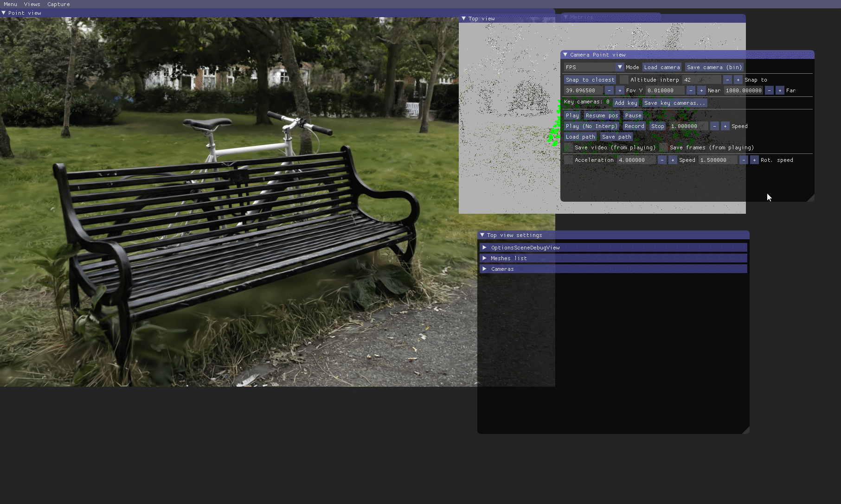Enable Save video (from playing)
The height and width of the screenshot is (504, 841).
[568, 147]
